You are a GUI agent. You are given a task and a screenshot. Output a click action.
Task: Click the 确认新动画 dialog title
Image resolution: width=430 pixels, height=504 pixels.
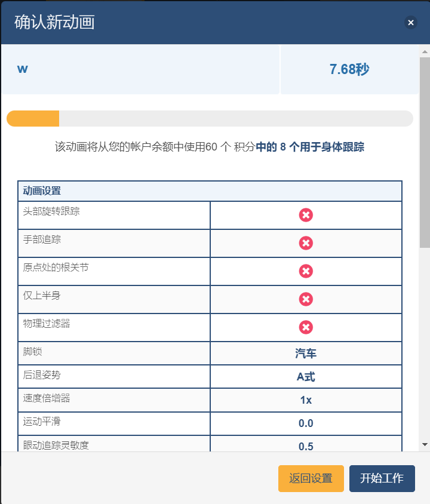coord(54,22)
